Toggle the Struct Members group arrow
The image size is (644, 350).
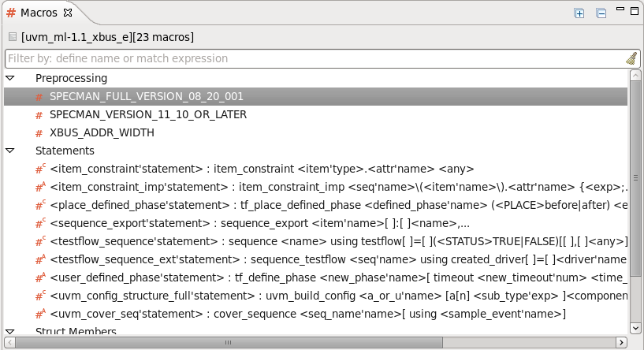9,332
